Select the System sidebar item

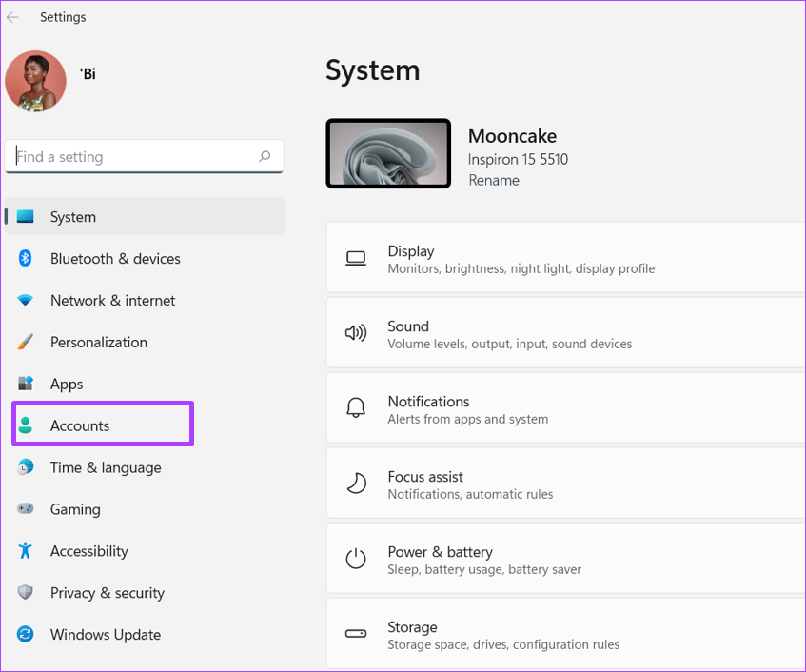tap(144, 216)
